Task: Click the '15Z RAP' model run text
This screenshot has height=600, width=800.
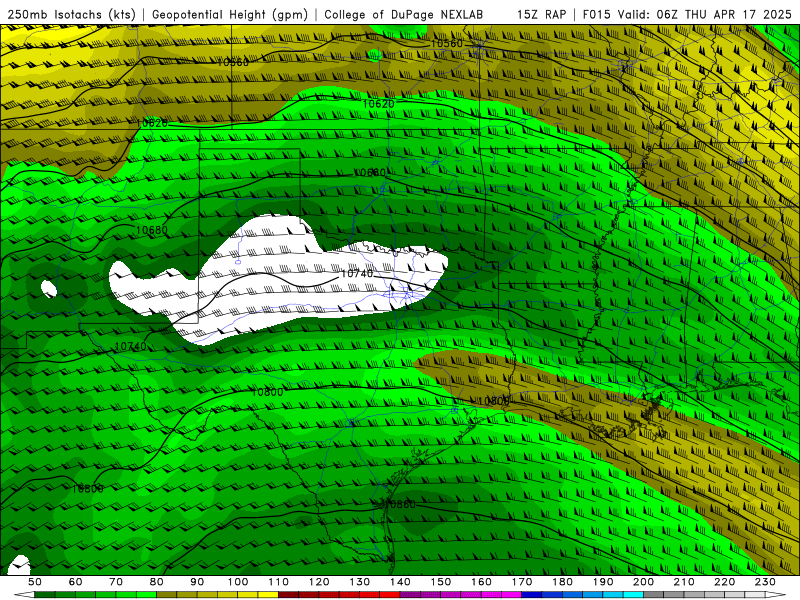Action: point(541,15)
